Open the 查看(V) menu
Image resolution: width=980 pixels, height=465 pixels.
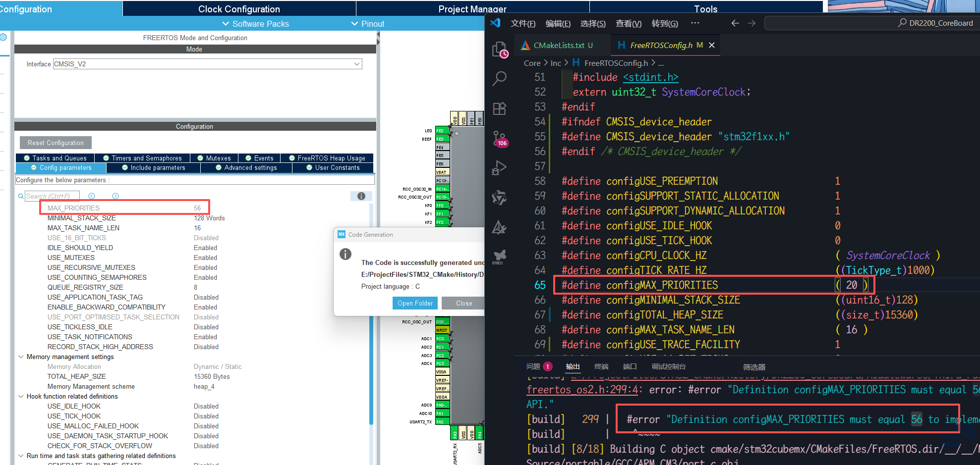629,23
